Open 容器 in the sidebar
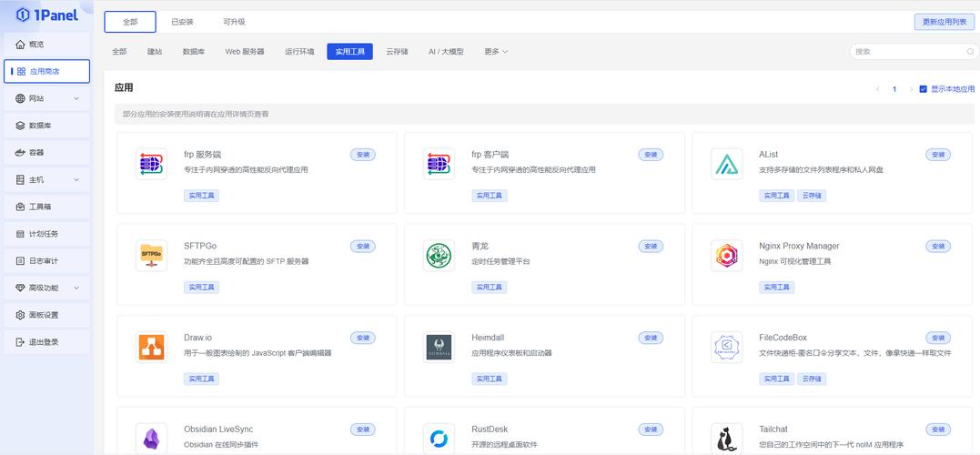The width and height of the screenshot is (980, 455). [x=46, y=152]
